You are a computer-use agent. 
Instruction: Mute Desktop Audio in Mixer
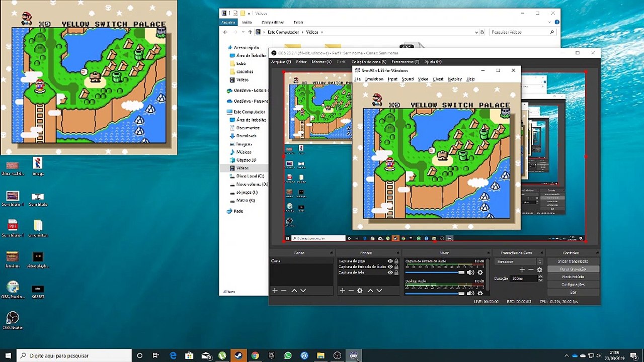coord(470,293)
